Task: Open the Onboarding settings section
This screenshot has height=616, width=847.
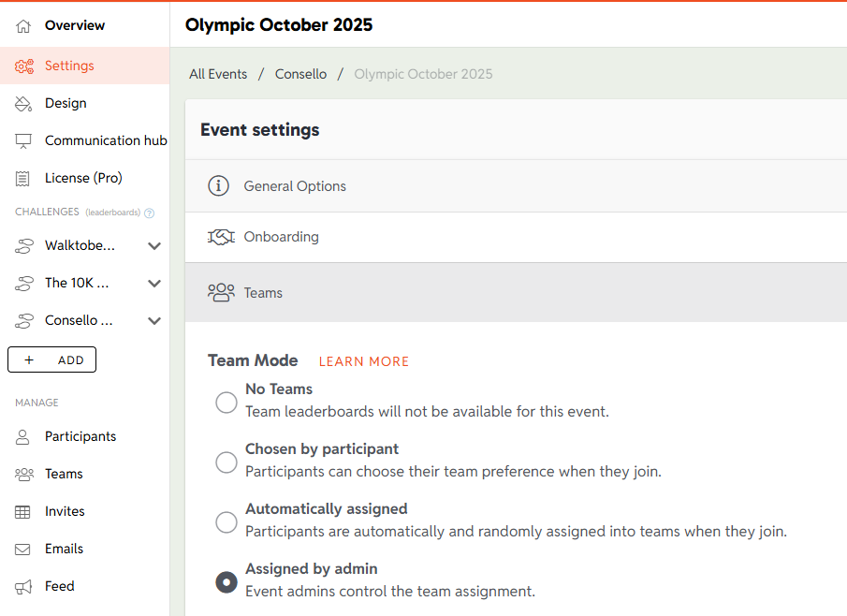Action: (281, 237)
